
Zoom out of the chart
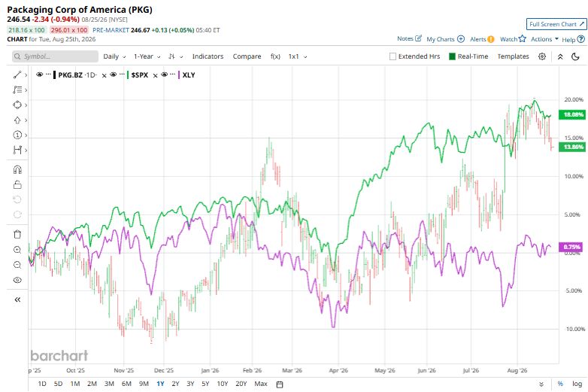coord(17,265)
